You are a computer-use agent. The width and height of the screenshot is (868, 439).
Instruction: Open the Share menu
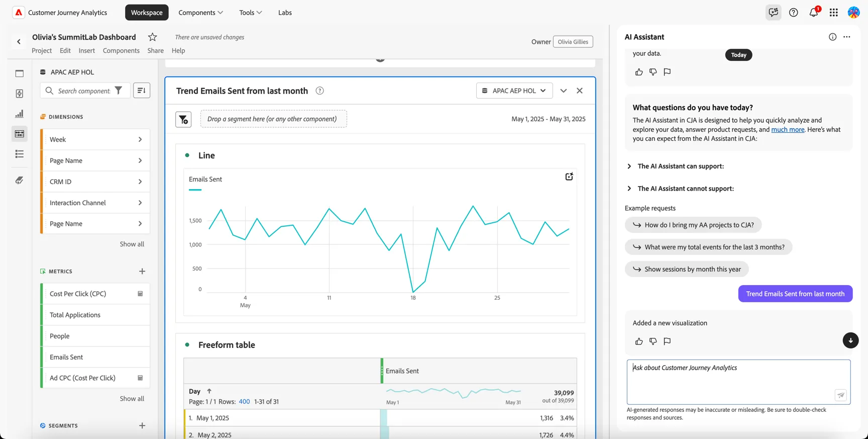(156, 51)
